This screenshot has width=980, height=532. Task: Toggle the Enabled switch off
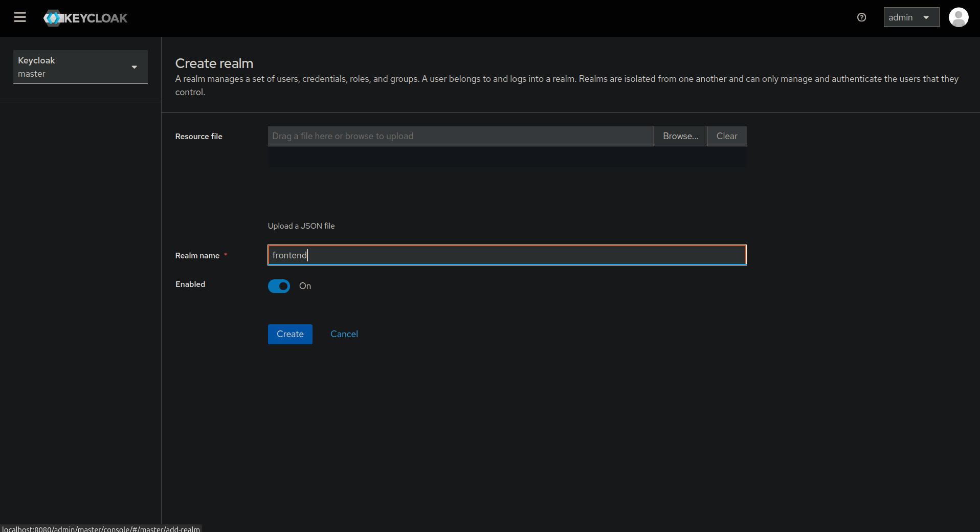[x=279, y=286]
